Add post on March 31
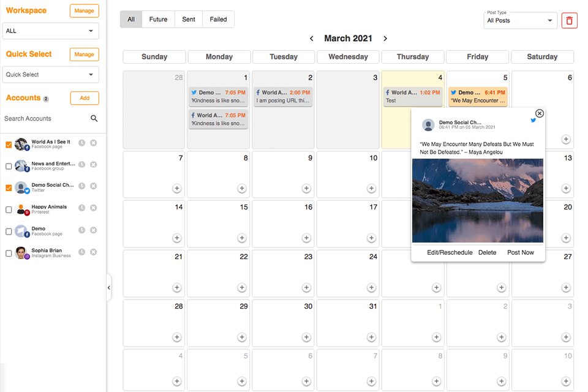The height and width of the screenshot is (392, 588). click(x=371, y=337)
